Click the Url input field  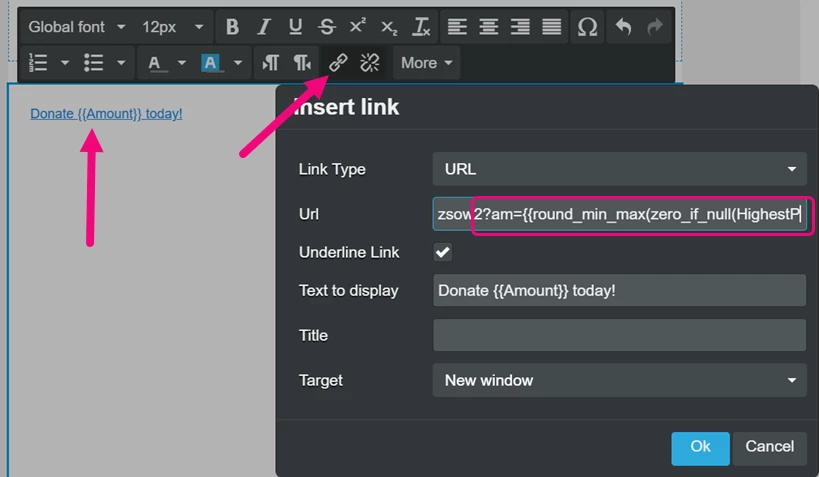[619, 214]
